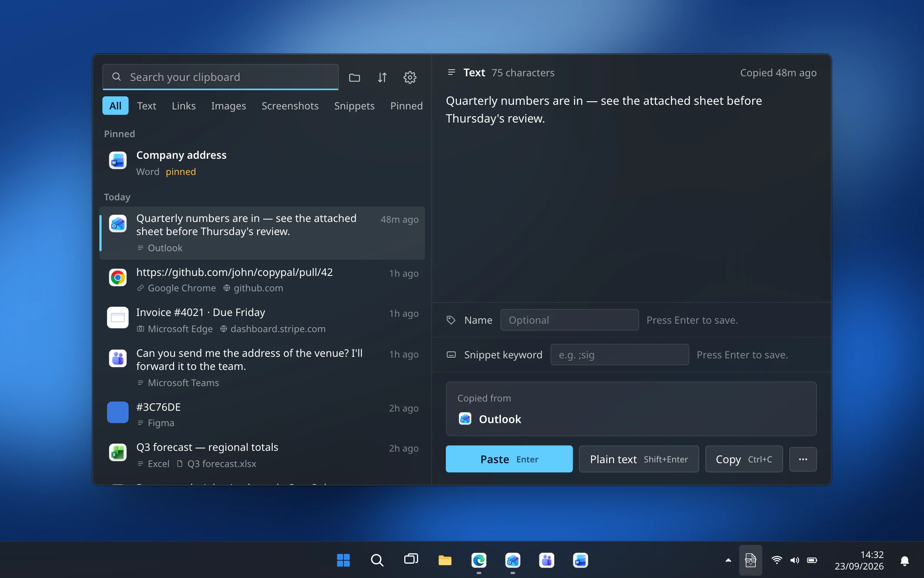
Task: Open the notifications bell
Action: (905, 561)
